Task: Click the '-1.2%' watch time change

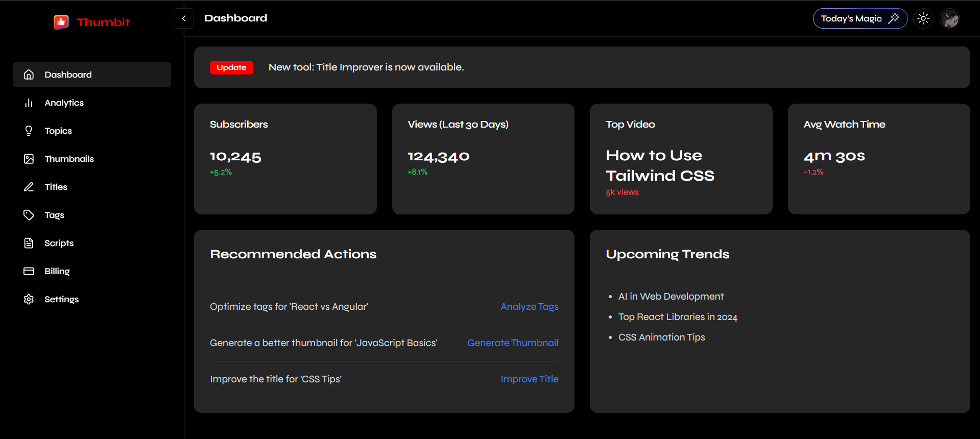Action: click(x=814, y=172)
